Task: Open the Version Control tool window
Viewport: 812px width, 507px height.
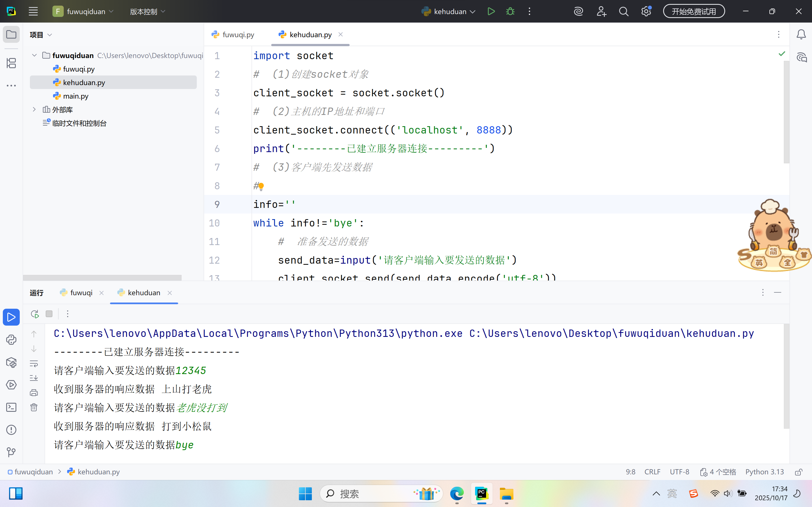Action: pyautogui.click(x=11, y=452)
